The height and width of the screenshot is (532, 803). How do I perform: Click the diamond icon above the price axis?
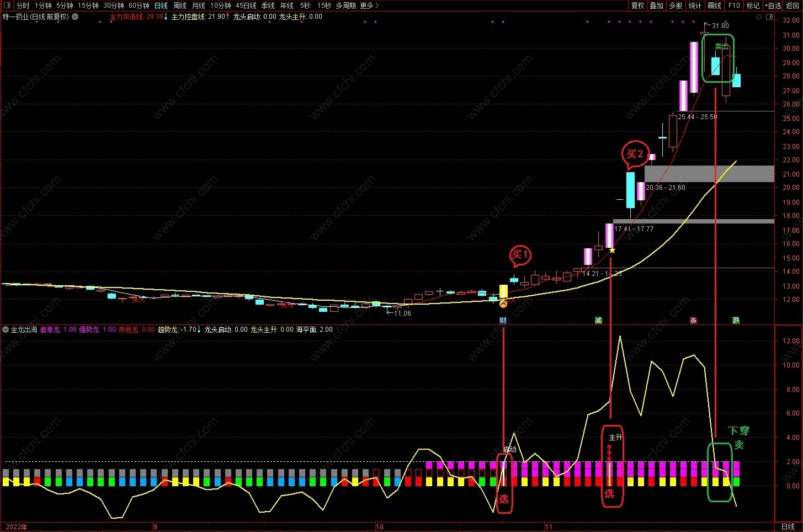click(759, 17)
